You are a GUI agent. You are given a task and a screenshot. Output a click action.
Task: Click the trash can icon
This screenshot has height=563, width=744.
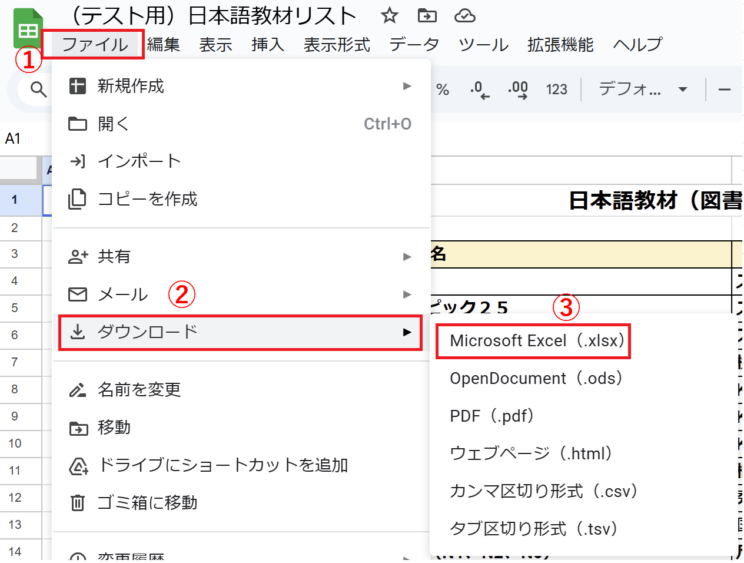pos(77,503)
